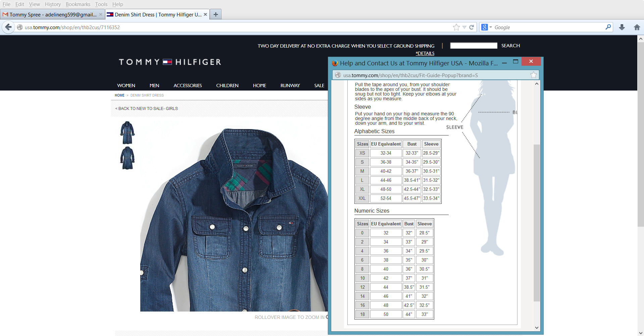This screenshot has width=644, height=336.
Task: Open the ACCESSORIES navigation link
Action: pyautogui.click(x=188, y=86)
